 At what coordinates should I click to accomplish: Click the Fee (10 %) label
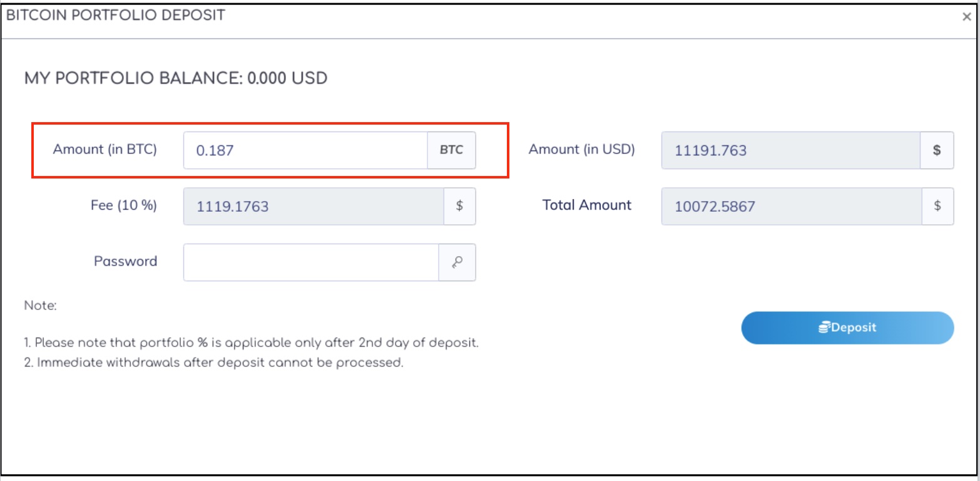click(x=124, y=205)
